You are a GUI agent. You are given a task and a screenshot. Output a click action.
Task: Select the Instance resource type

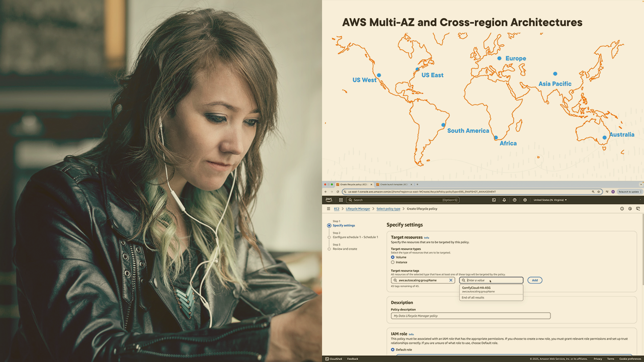tap(393, 262)
